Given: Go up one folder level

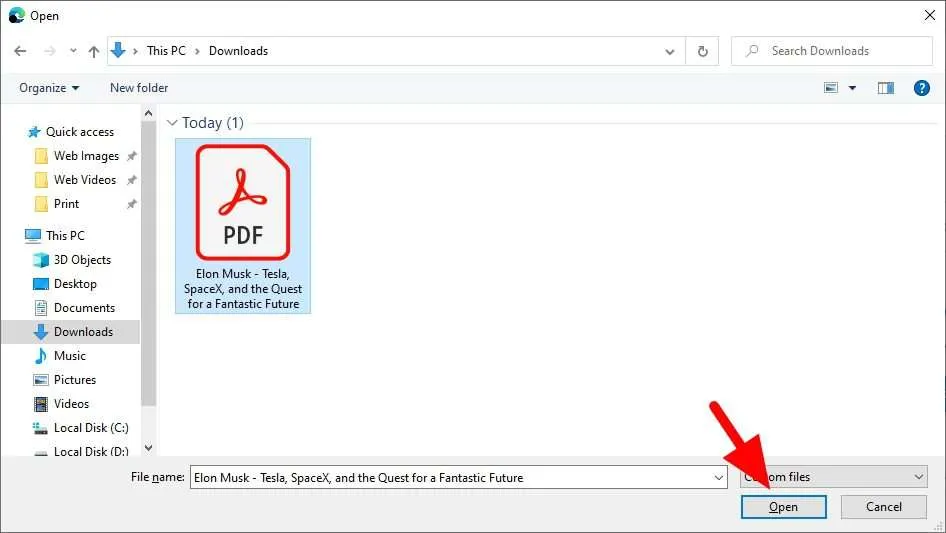Looking at the screenshot, I should tap(94, 51).
